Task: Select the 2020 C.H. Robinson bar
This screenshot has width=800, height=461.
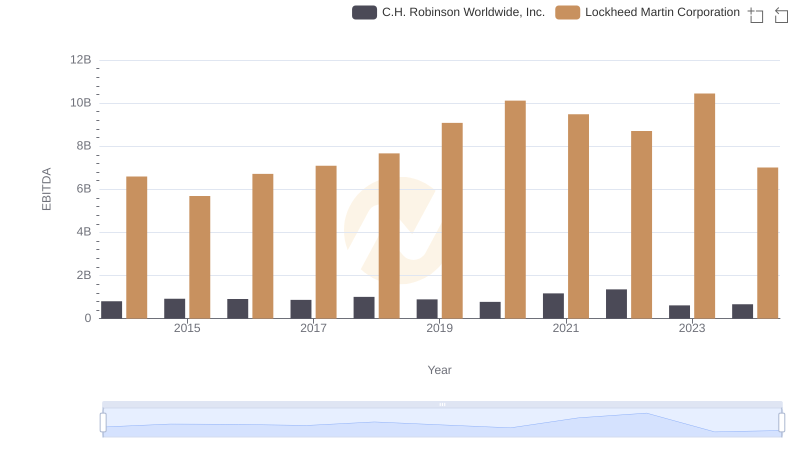Action: (x=490, y=310)
